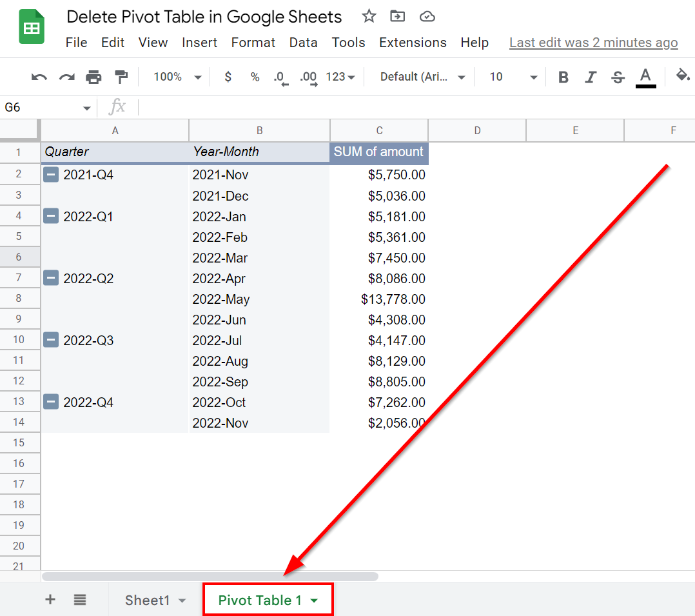The image size is (695, 616).
Task: Undo the last action
Action: click(39, 77)
